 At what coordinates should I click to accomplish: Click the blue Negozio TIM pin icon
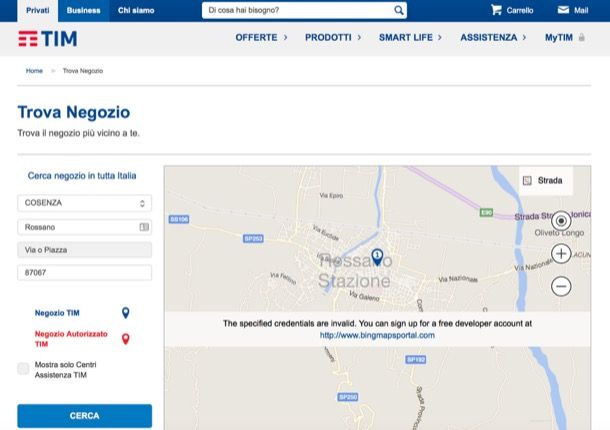(x=125, y=313)
